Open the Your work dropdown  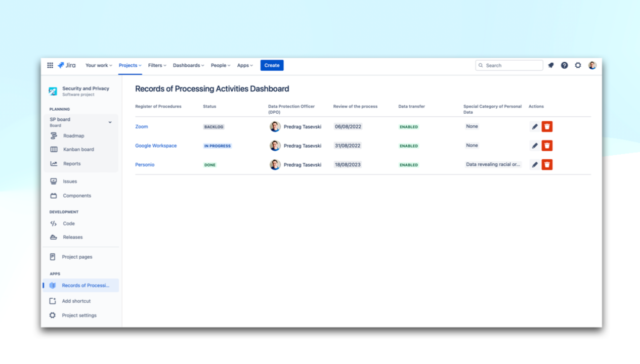point(99,65)
